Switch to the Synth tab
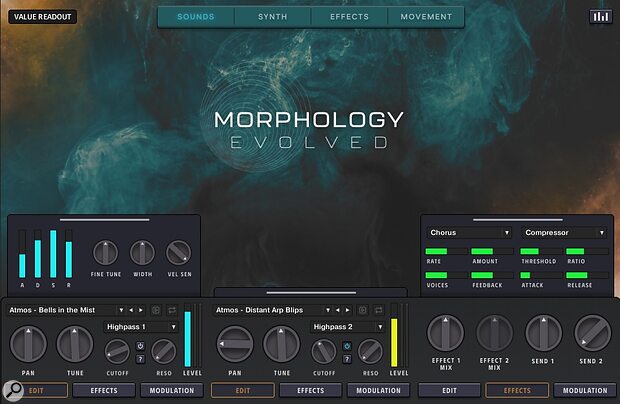Screen dimensions: 620x404 272,17
